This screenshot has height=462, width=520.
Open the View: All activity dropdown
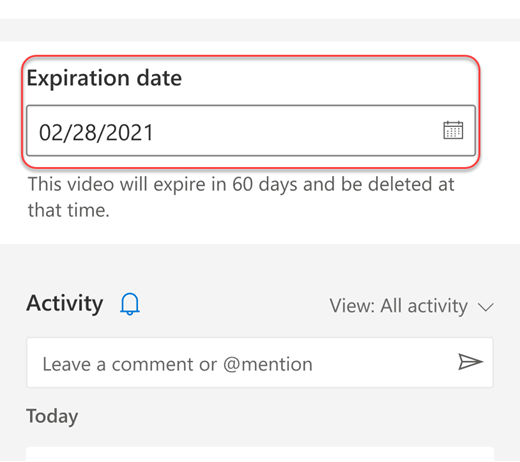click(412, 306)
